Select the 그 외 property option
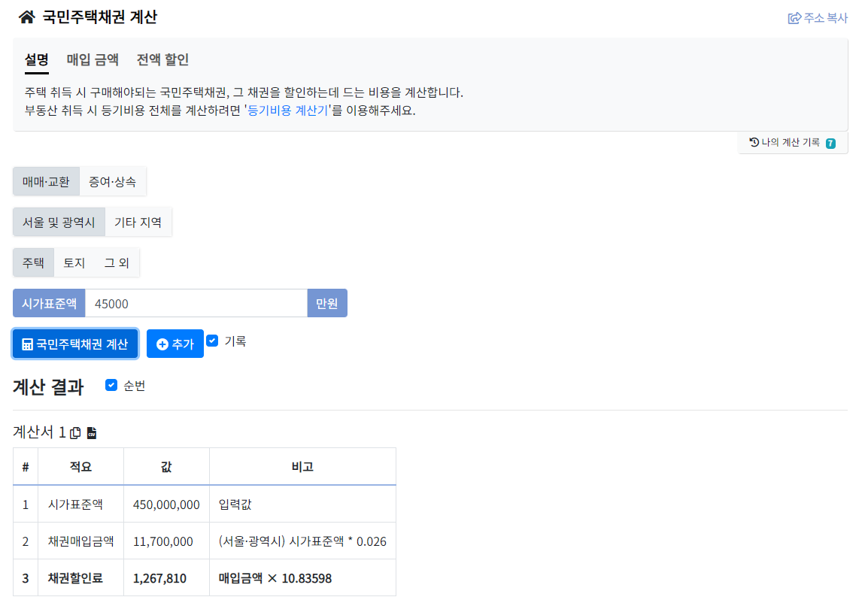The width and height of the screenshot is (868, 603). pyautogui.click(x=117, y=262)
